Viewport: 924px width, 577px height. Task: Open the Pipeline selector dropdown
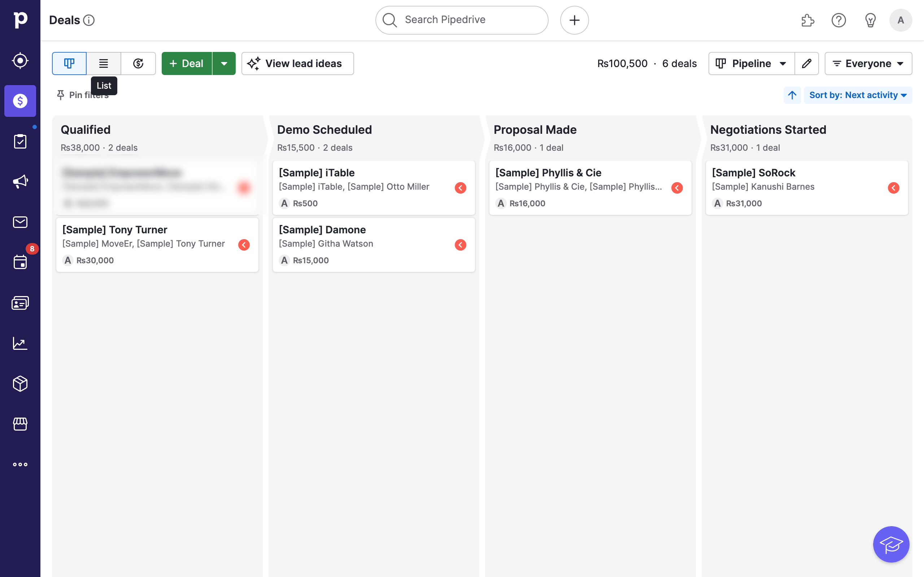[751, 63]
